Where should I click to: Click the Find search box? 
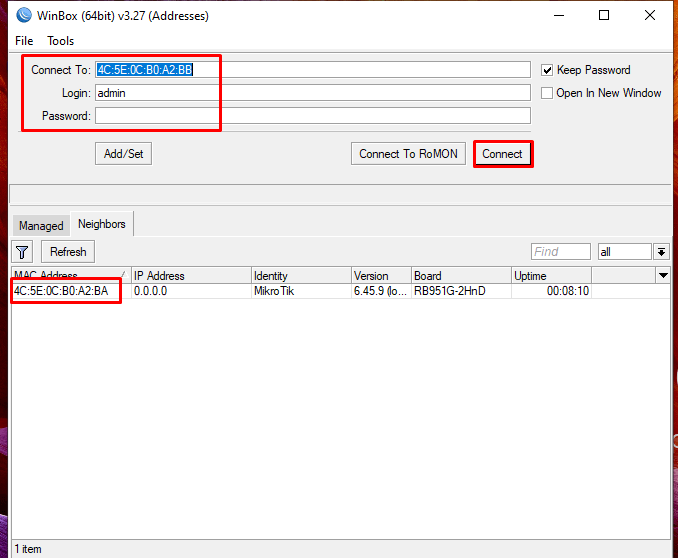pyautogui.click(x=560, y=252)
